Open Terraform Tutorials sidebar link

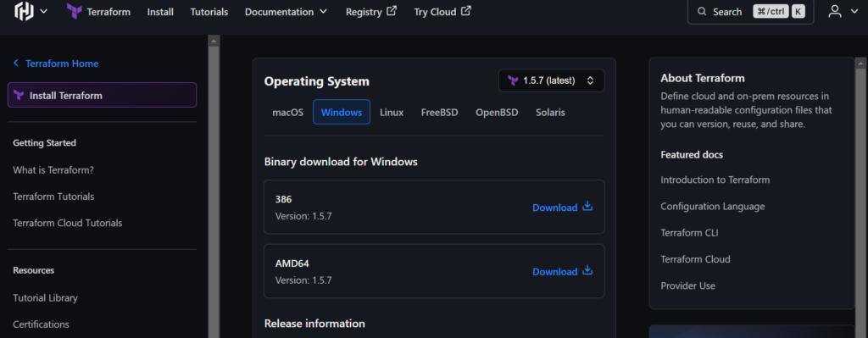[x=53, y=197]
